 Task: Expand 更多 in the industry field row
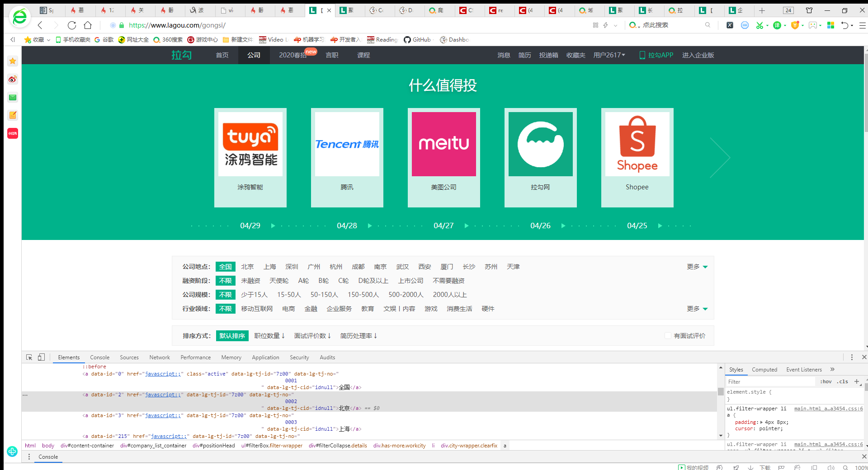pyautogui.click(x=697, y=309)
